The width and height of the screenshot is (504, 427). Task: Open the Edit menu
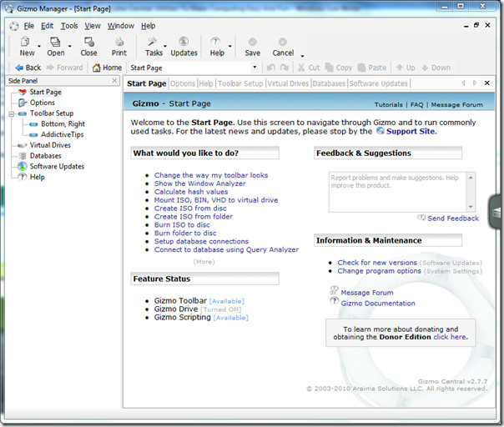[47, 26]
